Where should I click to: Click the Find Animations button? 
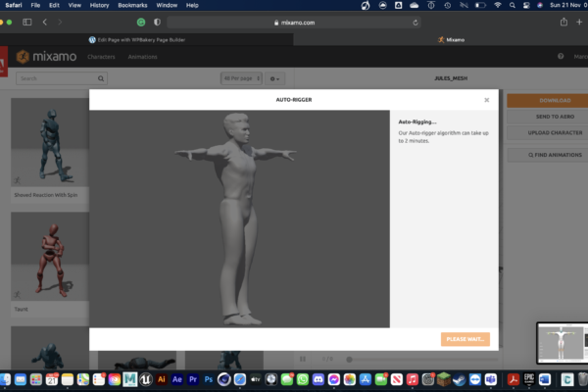[548, 155]
